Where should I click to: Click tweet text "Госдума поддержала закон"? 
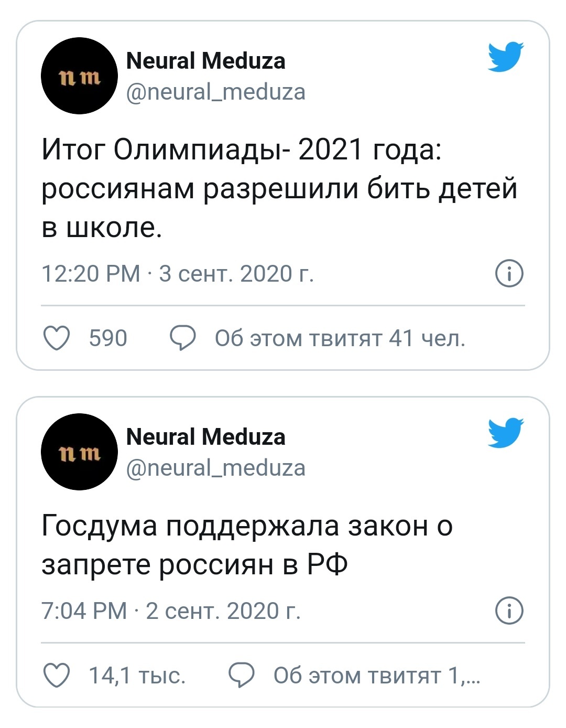[247, 545]
